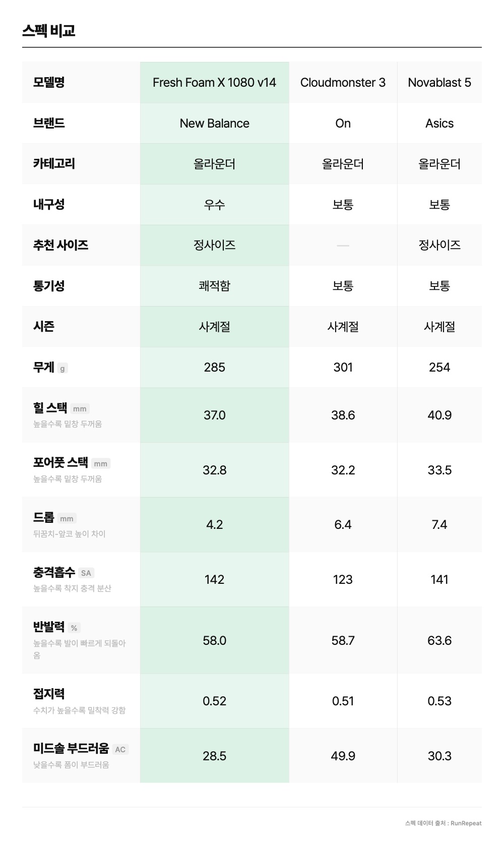Click the 'AC' badge next to 미드솔 부드러움

(120, 750)
